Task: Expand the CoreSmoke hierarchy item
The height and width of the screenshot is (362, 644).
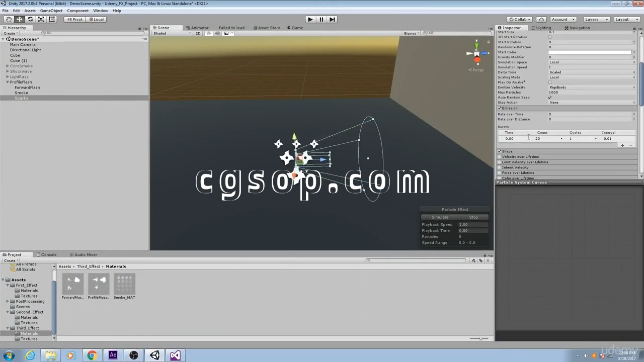Action: (8, 66)
